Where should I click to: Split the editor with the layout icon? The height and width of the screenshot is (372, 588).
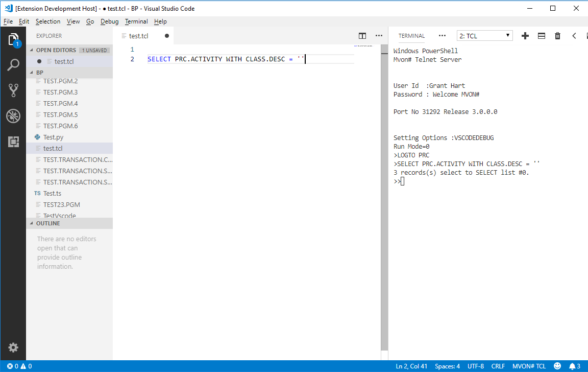[362, 36]
